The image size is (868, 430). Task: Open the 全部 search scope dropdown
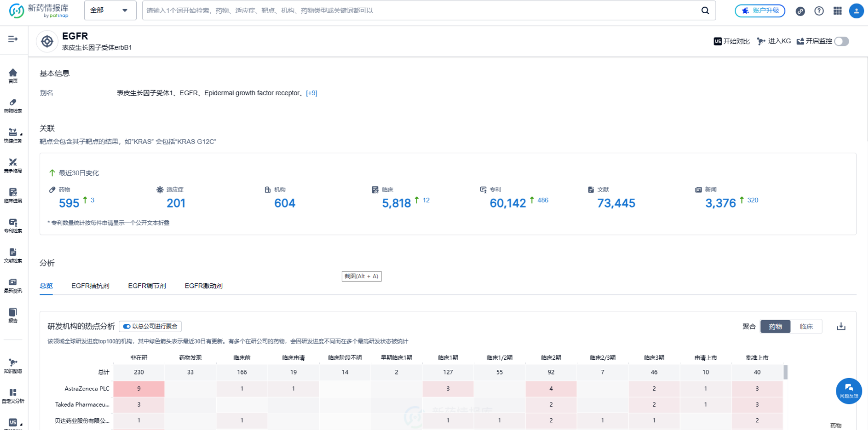coord(110,10)
